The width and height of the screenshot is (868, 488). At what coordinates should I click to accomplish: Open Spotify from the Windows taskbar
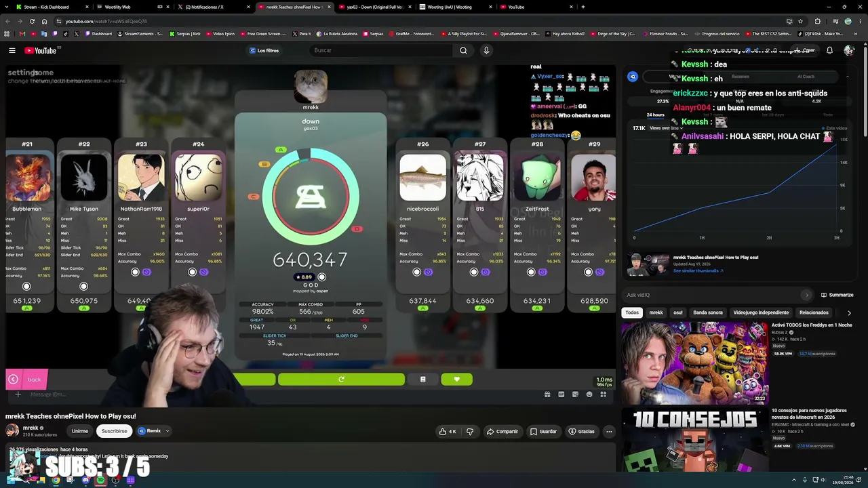[100, 480]
